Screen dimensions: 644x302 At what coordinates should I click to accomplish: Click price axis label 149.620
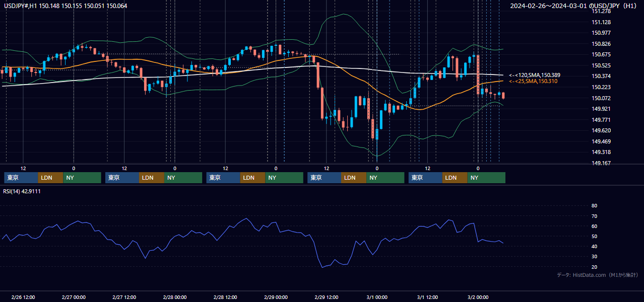(x=601, y=130)
